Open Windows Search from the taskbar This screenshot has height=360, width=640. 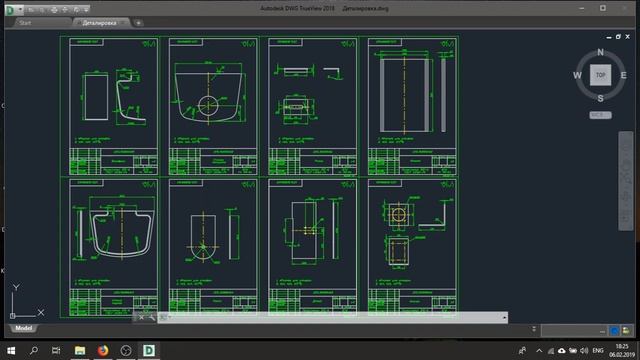(34, 351)
